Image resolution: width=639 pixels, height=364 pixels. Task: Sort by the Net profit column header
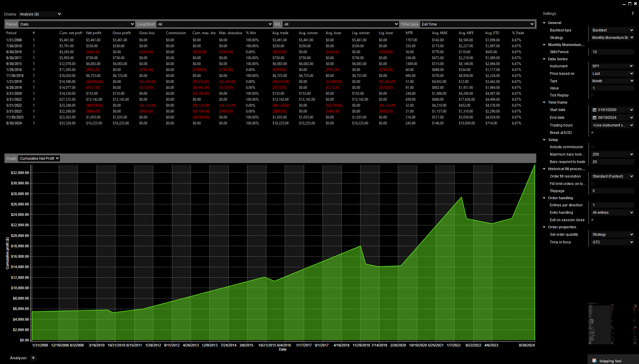point(94,33)
